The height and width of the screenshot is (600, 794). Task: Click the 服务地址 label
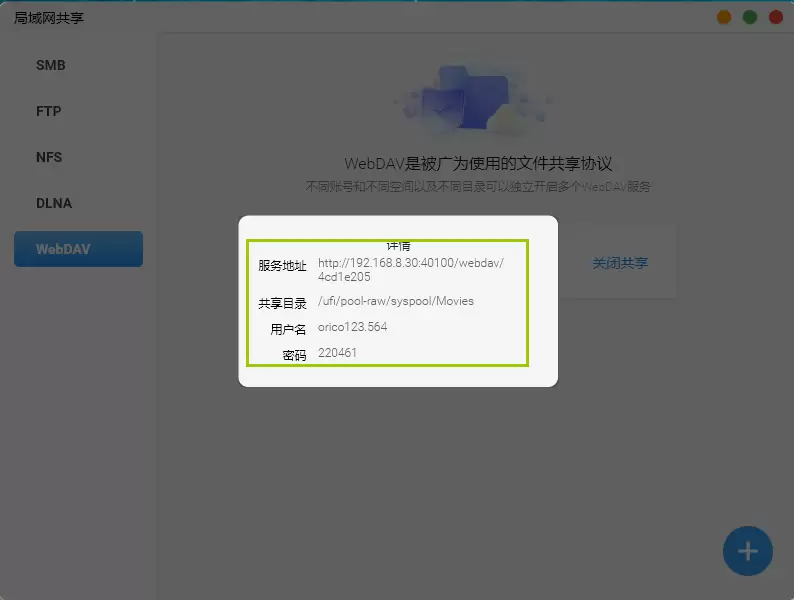[x=282, y=266]
